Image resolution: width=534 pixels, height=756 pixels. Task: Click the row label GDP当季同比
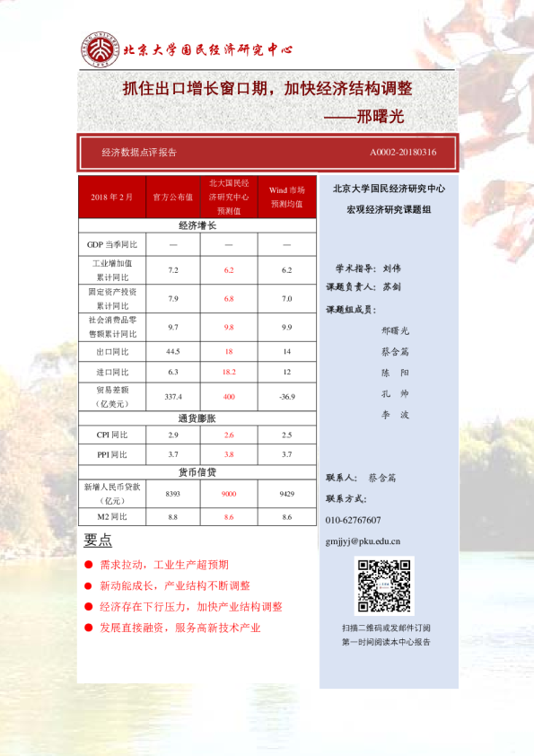coord(112,244)
